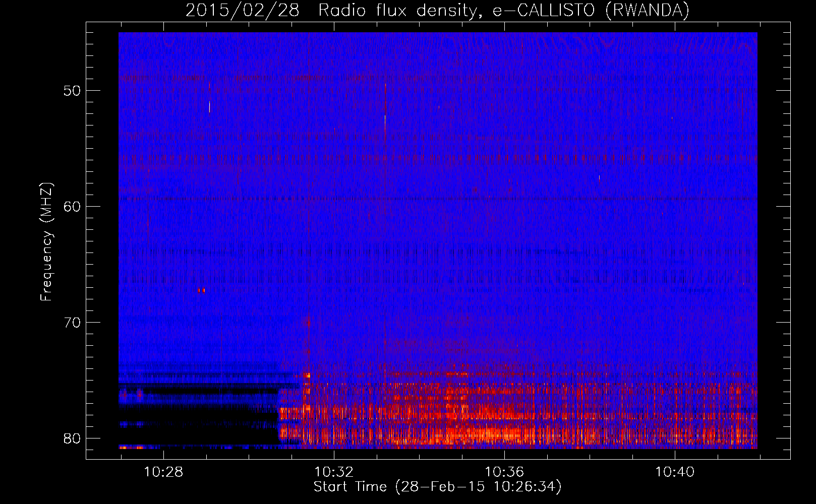Click the plot title mentioning e-CALLISTO (RWANDA)
Image resolution: width=816 pixels, height=504 pixels.
tap(437, 10)
